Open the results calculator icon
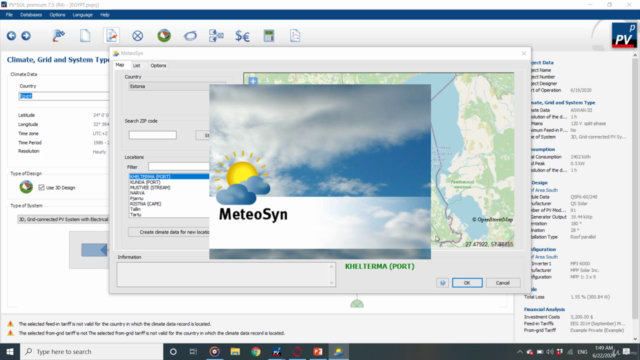The image size is (640, 360). [x=269, y=36]
